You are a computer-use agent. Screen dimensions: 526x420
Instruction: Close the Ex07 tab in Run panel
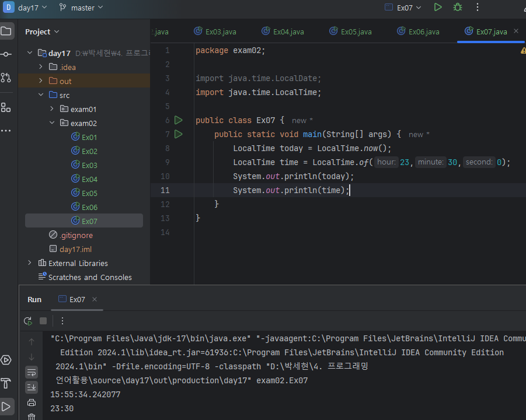(x=95, y=299)
